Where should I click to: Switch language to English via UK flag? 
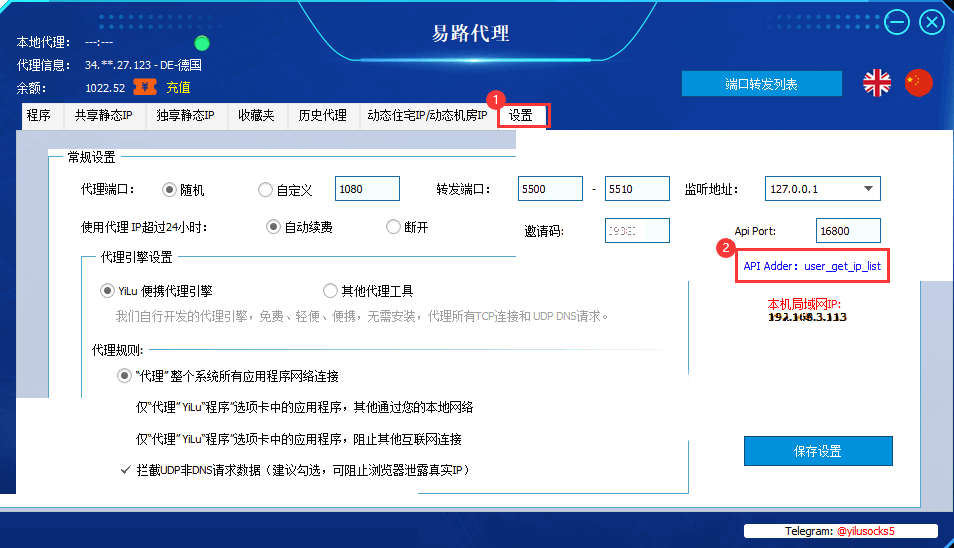click(x=877, y=83)
